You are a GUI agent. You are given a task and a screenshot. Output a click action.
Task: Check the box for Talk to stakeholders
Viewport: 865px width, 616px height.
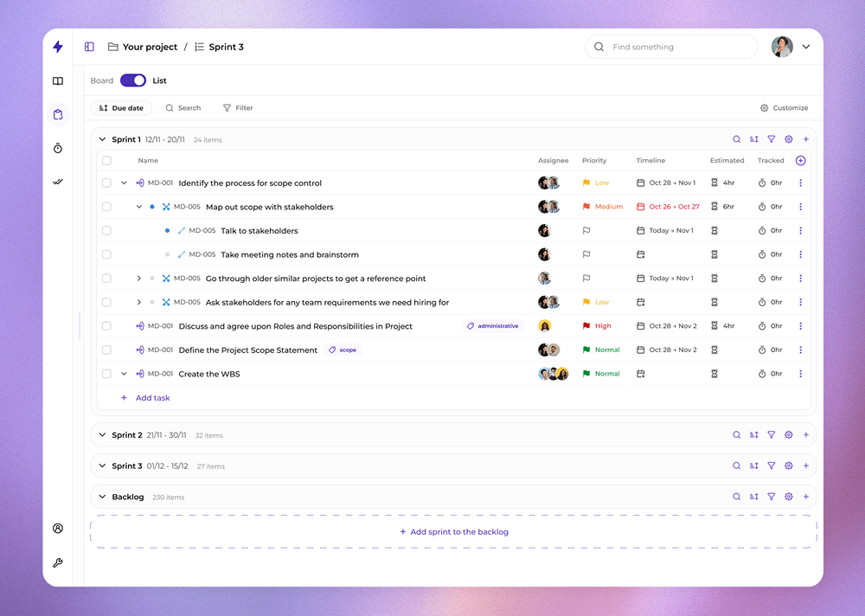106,231
